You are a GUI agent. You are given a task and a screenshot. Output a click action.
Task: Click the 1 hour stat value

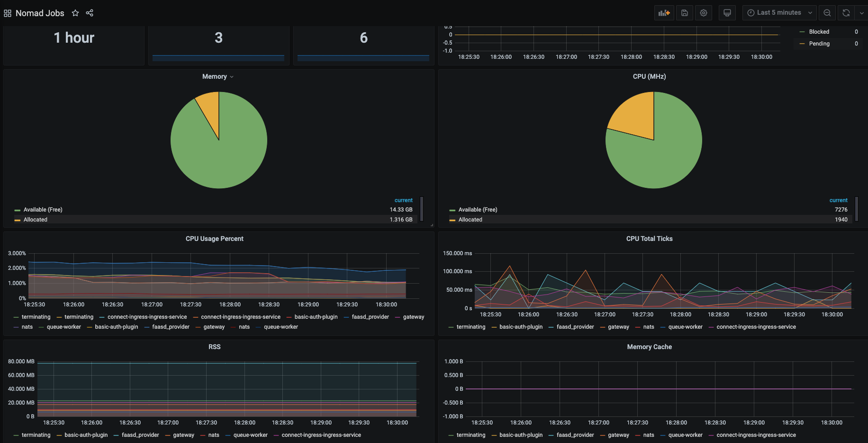click(x=74, y=38)
